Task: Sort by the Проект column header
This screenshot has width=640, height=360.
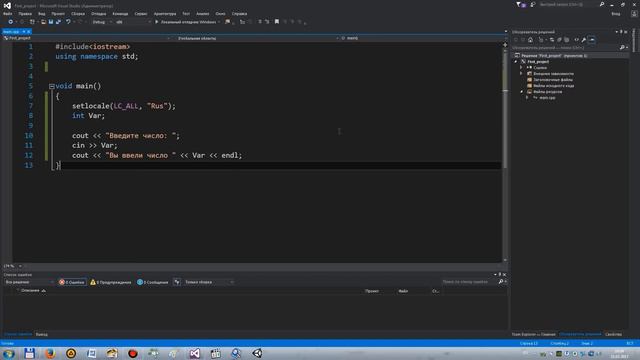Action: tap(372, 291)
